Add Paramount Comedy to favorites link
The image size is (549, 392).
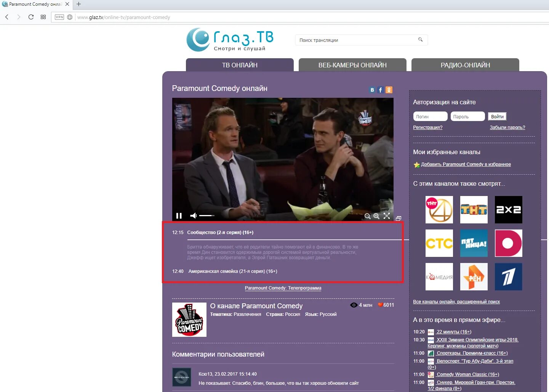466,164
